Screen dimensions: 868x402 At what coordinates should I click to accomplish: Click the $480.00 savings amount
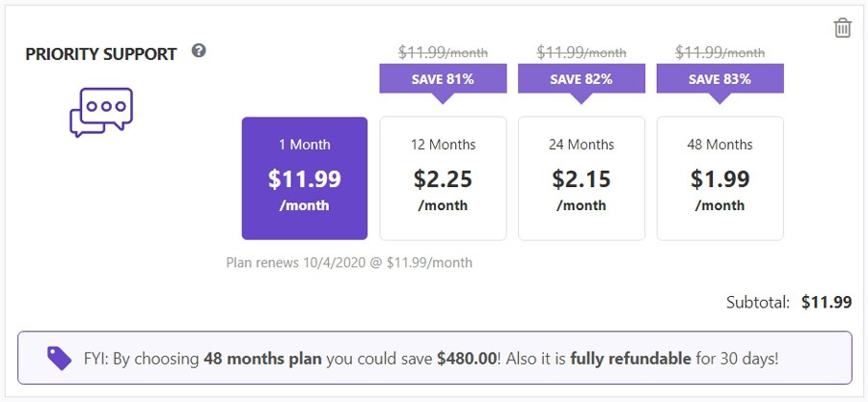point(467,359)
